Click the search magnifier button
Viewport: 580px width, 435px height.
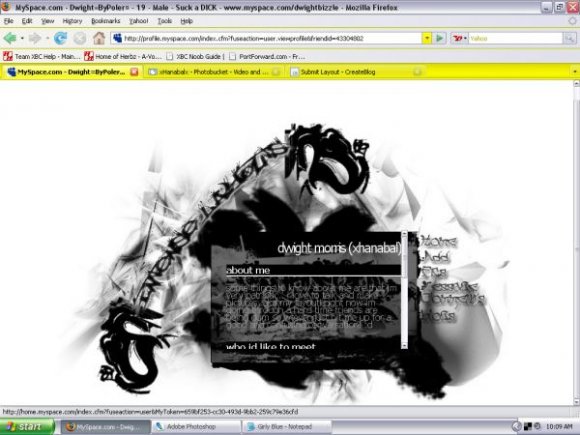coord(569,38)
